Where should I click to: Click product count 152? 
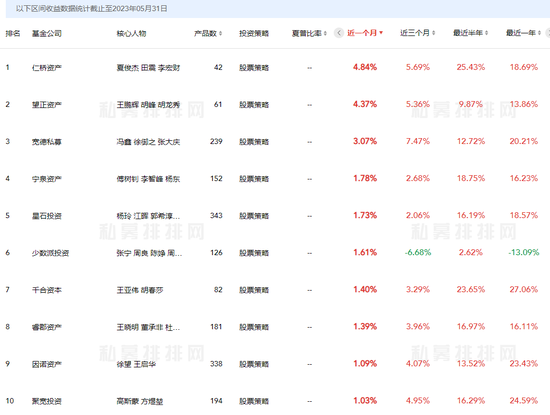(x=216, y=179)
